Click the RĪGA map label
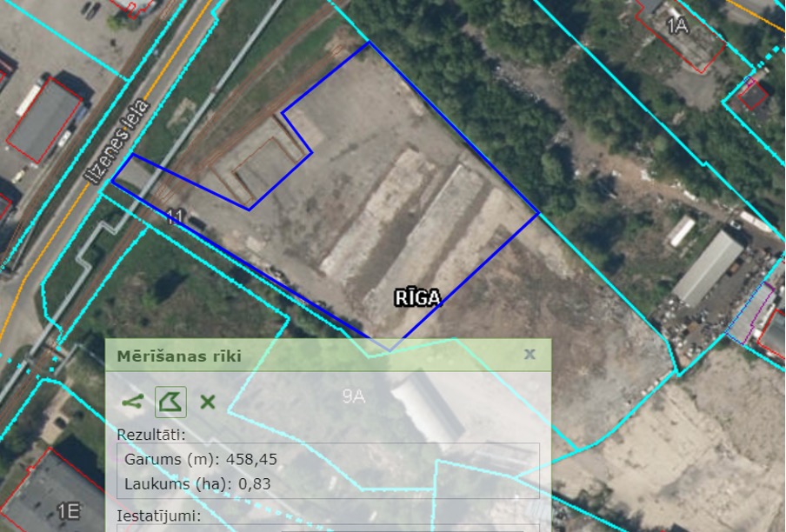The height and width of the screenshot is (532, 786). click(418, 298)
